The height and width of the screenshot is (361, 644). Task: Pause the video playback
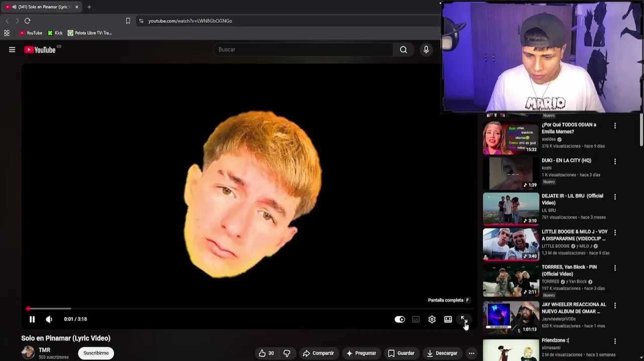(32, 319)
